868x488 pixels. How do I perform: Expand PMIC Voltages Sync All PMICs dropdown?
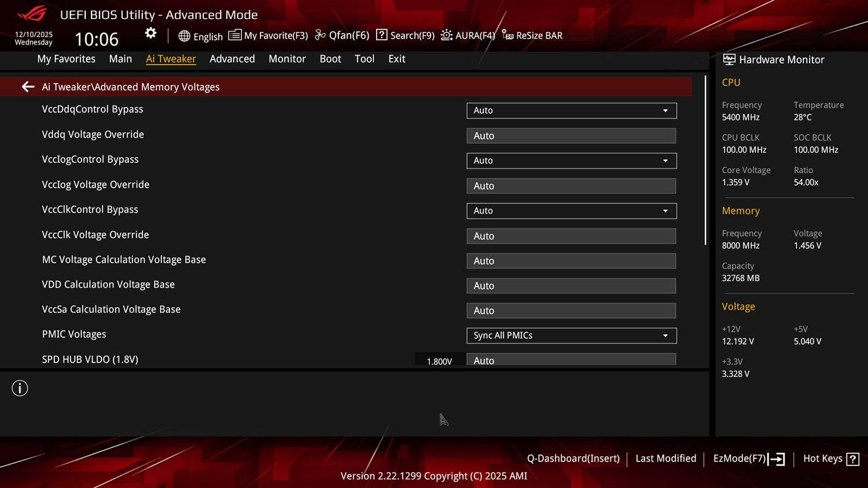pos(571,335)
